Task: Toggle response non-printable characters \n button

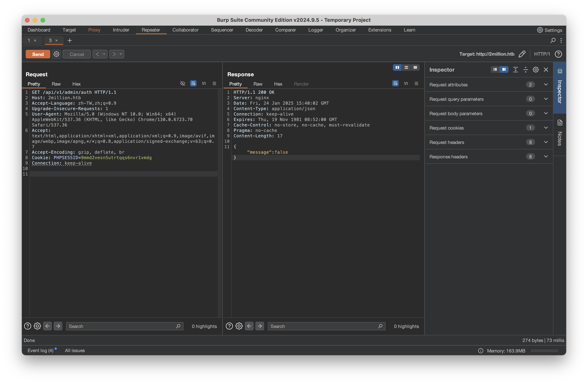Action: (406, 84)
